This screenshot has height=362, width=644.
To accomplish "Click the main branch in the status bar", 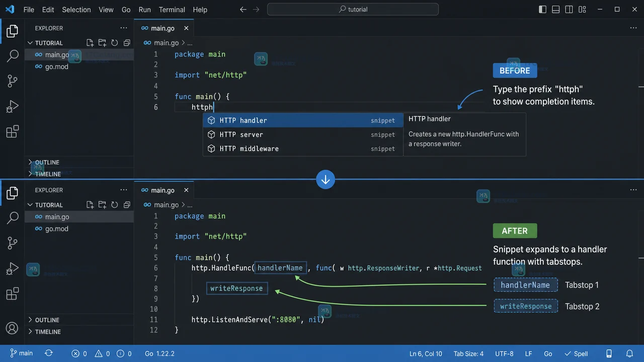I will 21,353.
